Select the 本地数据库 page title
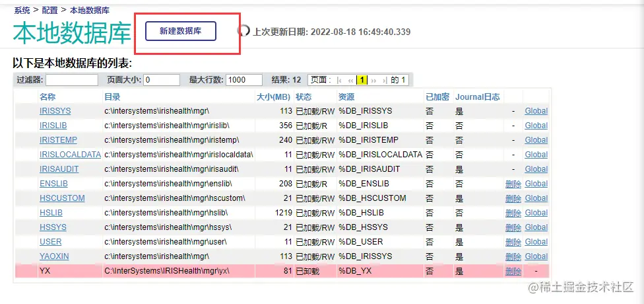This screenshot has width=644, height=304. pyautogui.click(x=72, y=34)
